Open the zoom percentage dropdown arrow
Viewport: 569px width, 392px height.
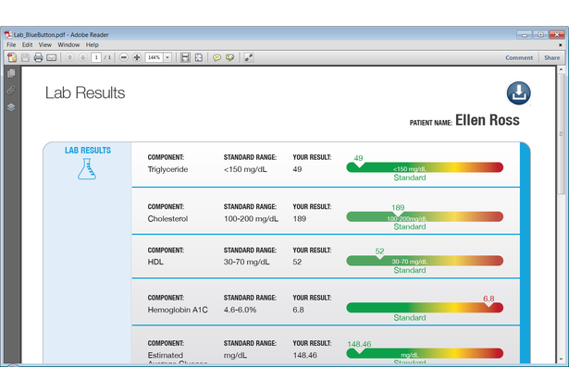pos(167,57)
